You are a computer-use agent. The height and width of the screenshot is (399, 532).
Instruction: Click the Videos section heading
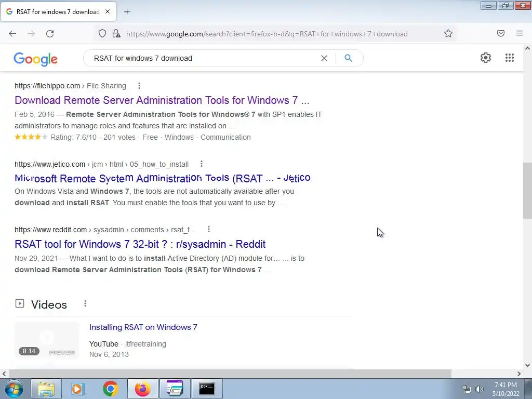point(49,304)
